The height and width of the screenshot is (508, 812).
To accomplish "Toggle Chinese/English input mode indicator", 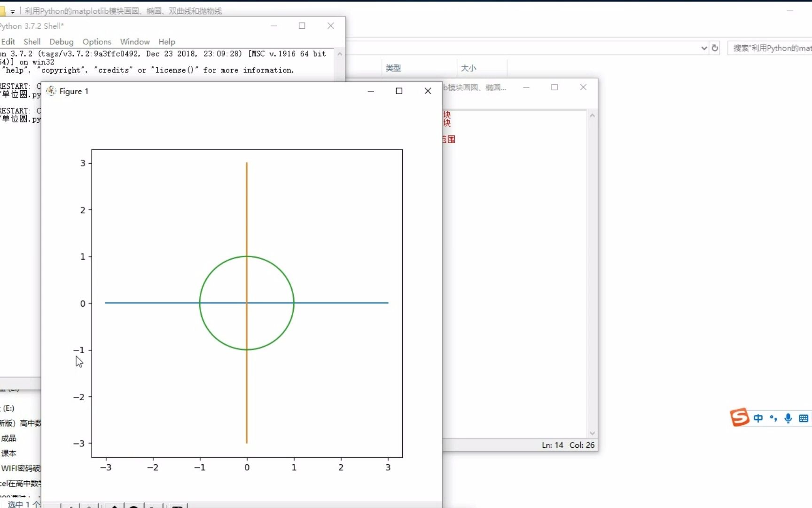I will [x=758, y=418].
